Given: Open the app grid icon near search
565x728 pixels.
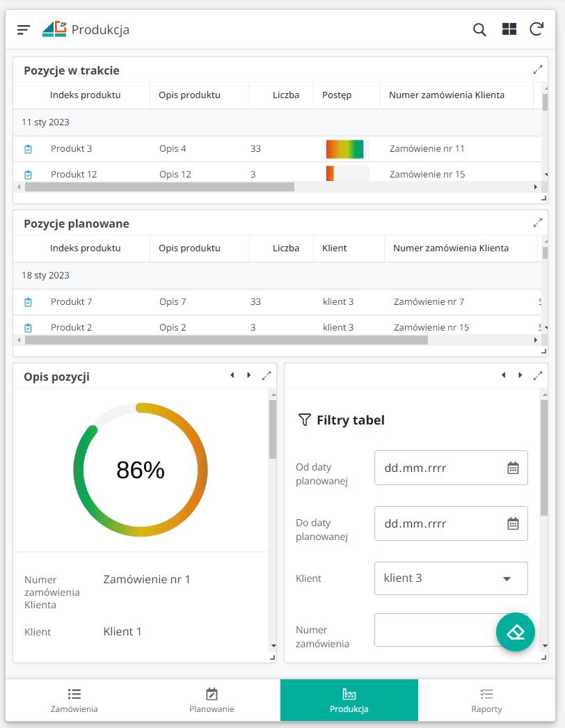Looking at the screenshot, I should tap(509, 29).
